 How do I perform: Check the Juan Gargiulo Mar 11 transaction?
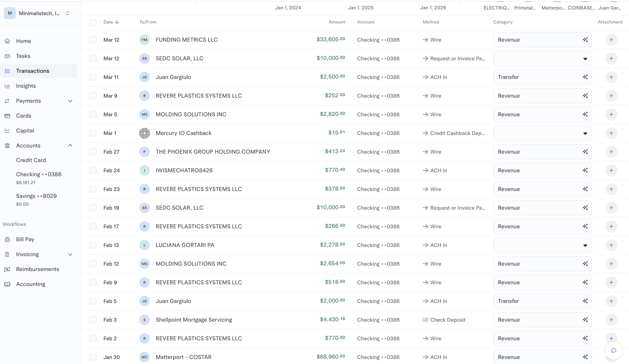pos(93,77)
